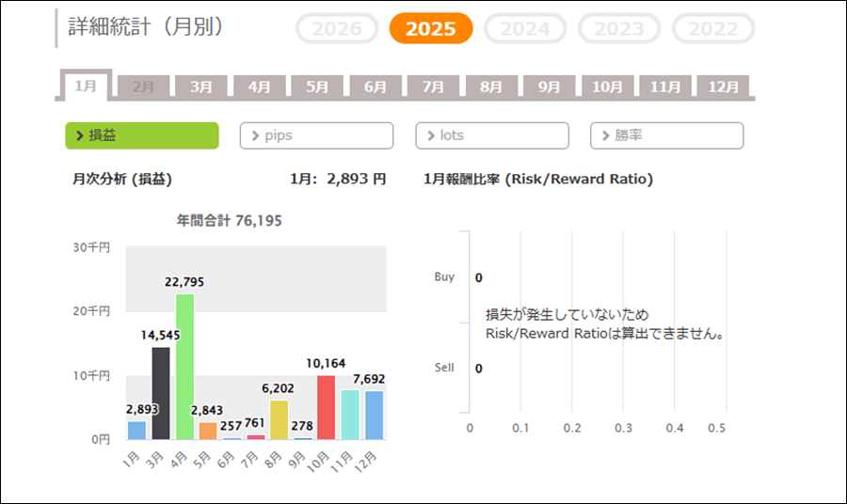Show the 2022 yearly data

713,29
